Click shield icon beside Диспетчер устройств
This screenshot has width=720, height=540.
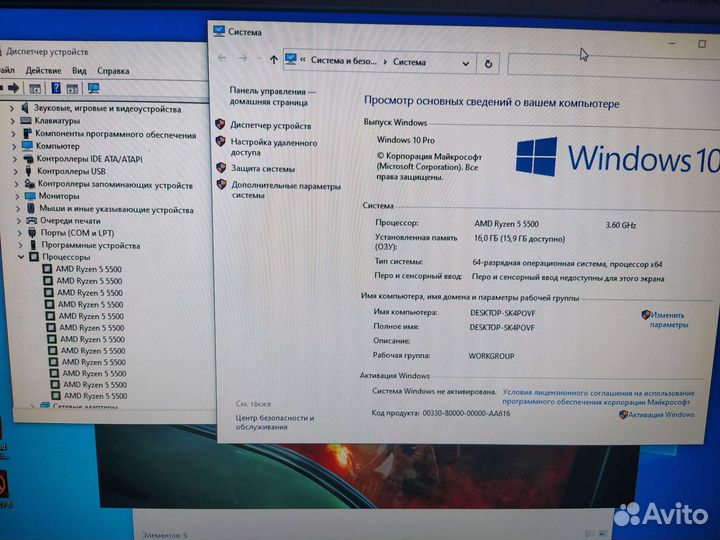pos(220,124)
